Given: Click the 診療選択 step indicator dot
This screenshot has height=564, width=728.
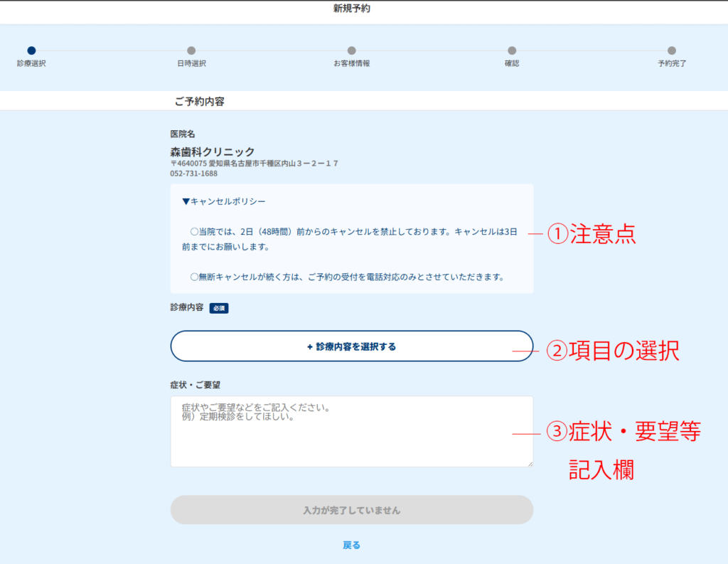Looking at the screenshot, I should 30,52.
